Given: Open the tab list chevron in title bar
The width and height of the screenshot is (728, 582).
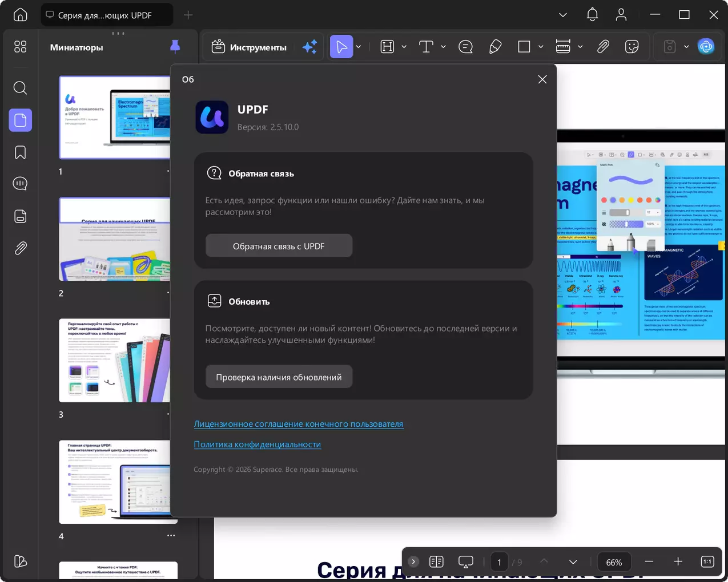Looking at the screenshot, I should tap(563, 15).
